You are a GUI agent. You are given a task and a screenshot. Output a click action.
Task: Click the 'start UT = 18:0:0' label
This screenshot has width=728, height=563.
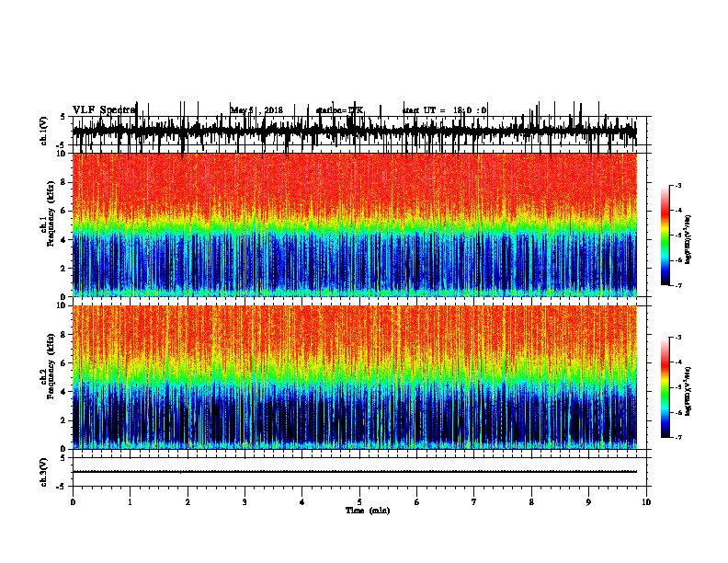coord(444,110)
